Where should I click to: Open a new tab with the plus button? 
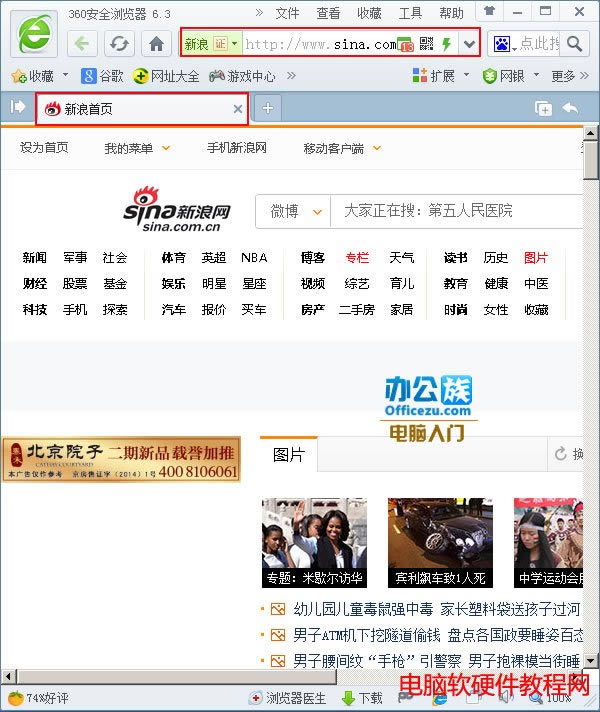point(268,108)
